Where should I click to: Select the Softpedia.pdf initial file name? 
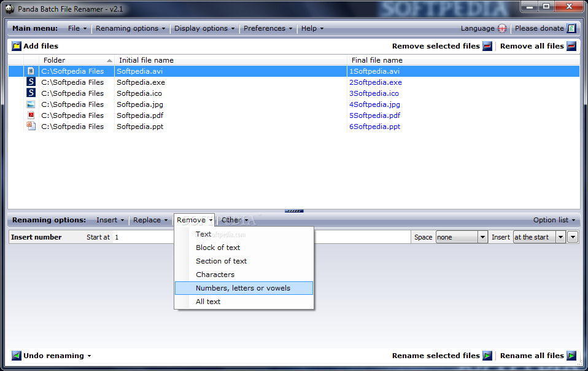click(140, 115)
